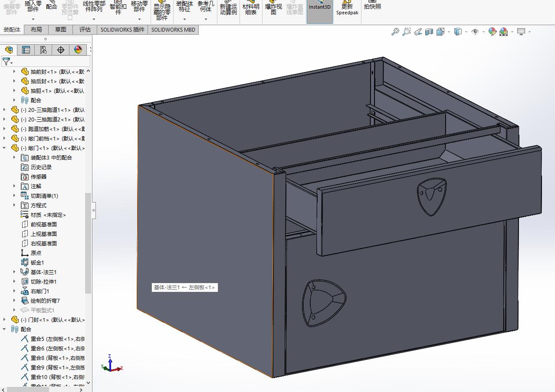555x392 pixels.
Task: Switch to the 评估 tab
Action: [85, 29]
